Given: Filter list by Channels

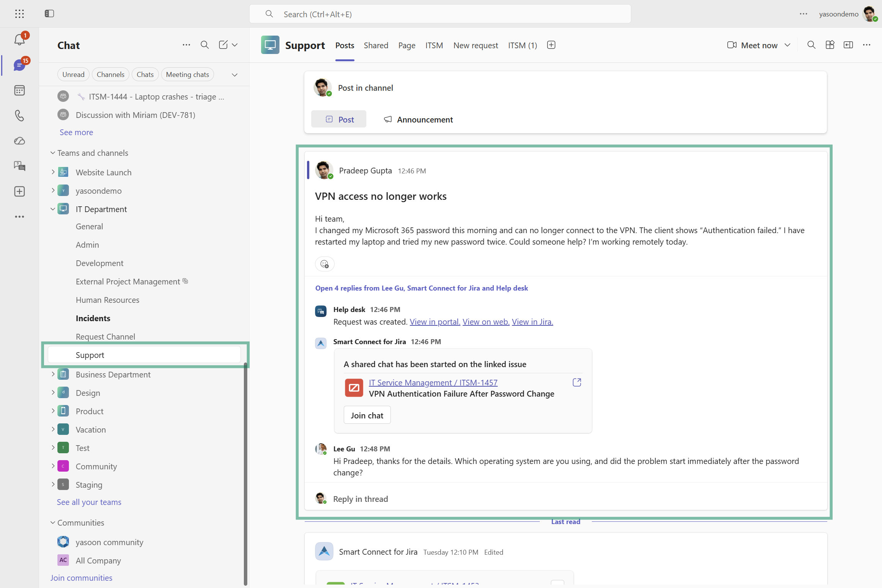Looking at the screenshot, I should pos(111,75).
